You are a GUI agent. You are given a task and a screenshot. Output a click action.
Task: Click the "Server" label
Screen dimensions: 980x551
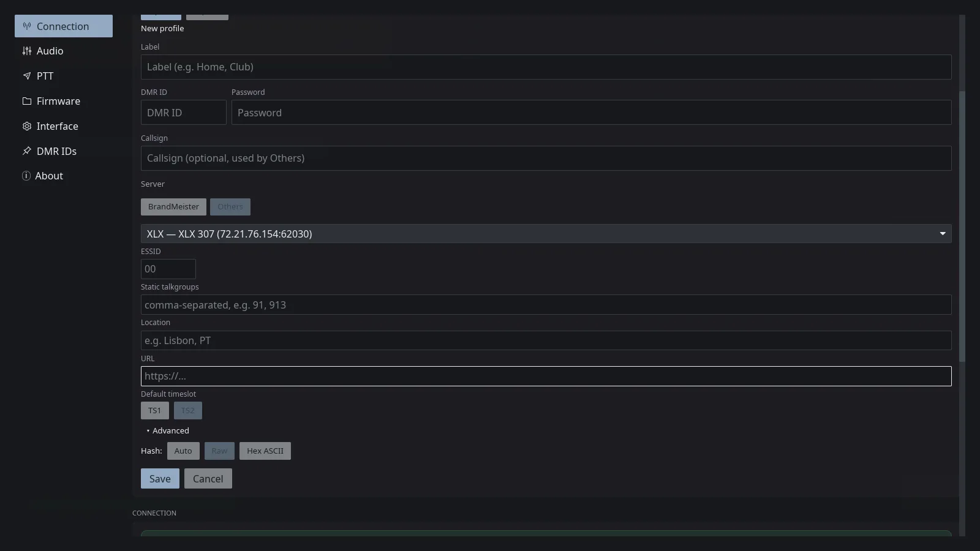coord(153,184)
